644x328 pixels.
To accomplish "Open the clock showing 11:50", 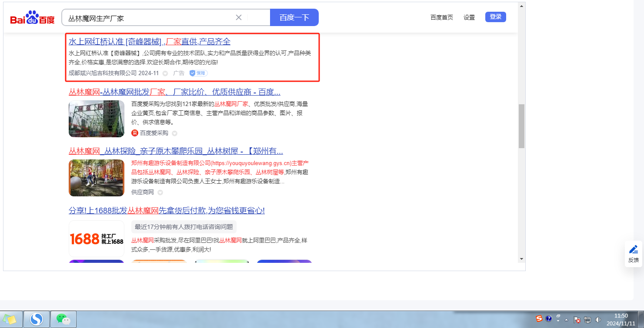I will click(621, 319).
